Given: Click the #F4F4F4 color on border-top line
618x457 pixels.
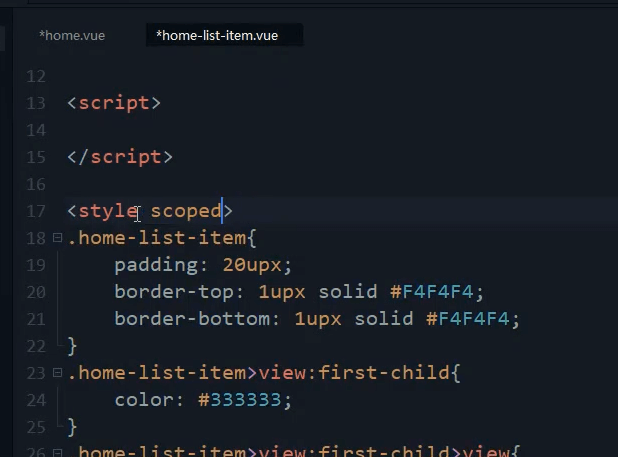Looking at the screenshot, I should [431, 292].
